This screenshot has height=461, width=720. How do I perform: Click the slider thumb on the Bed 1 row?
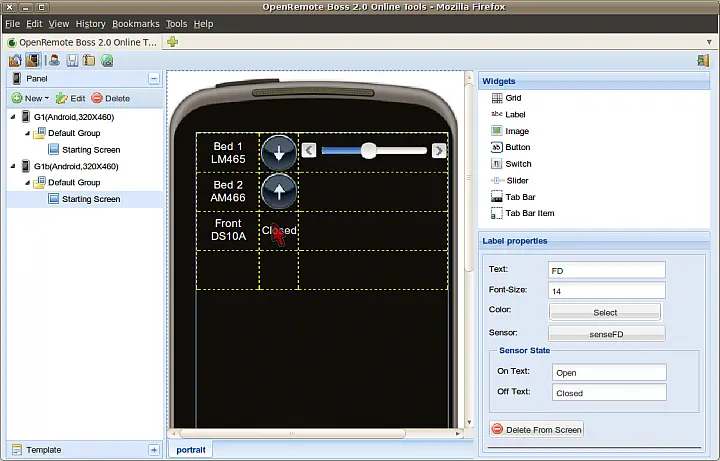(x=369, y=151)
